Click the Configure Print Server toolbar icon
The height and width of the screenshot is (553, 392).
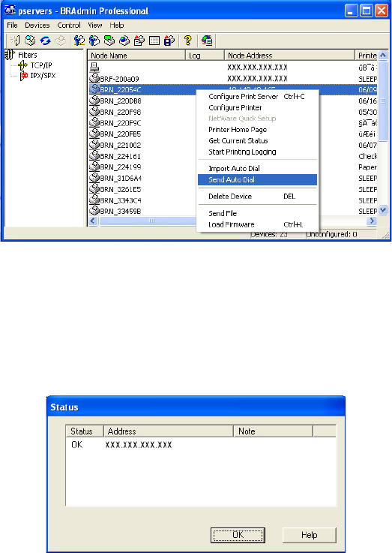[79, 41]
